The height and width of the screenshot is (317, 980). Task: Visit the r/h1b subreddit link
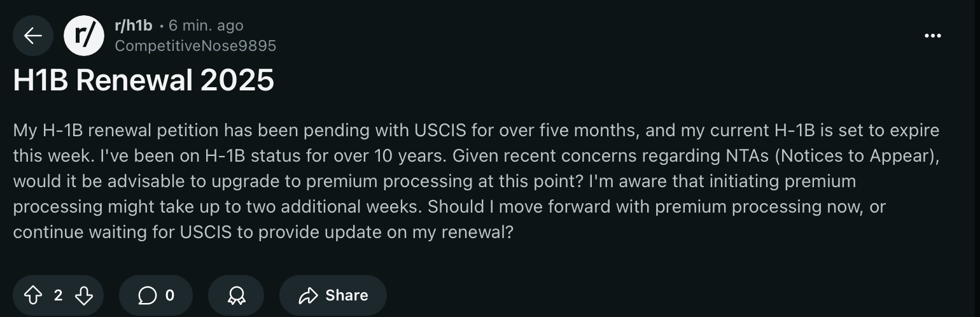[133, 26]
